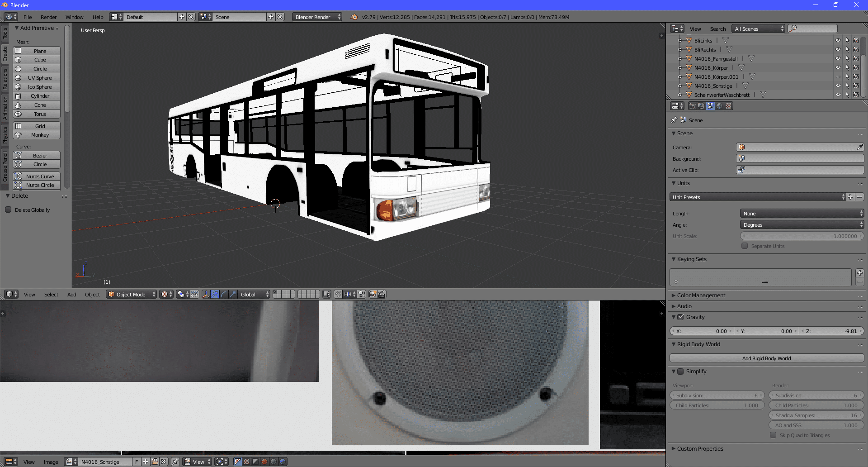Image resolution: width=868 pixels, height=467 pixels.
Task: Open the Render properties tab (camera icon)
Action: pos(692,106)
